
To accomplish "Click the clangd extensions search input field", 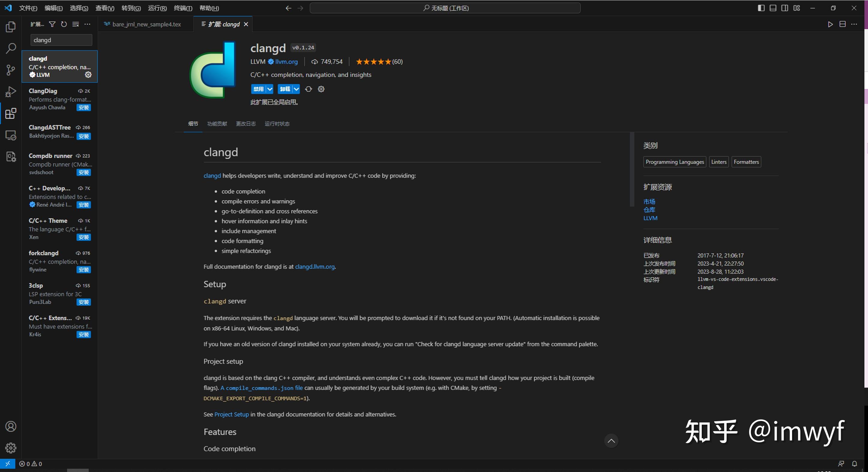I will pos(61,39).
